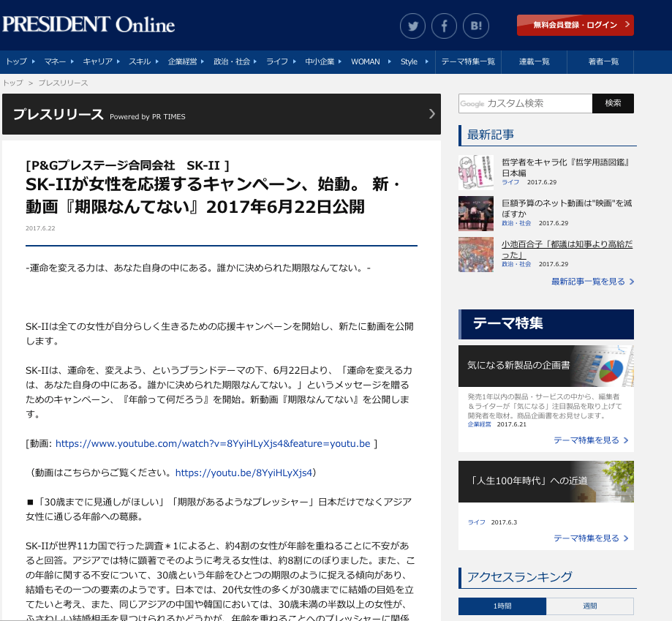The image size is (672, 621).
Task: Click the 無料会員登録・ログイン button
Action: (x=575, y=25)
